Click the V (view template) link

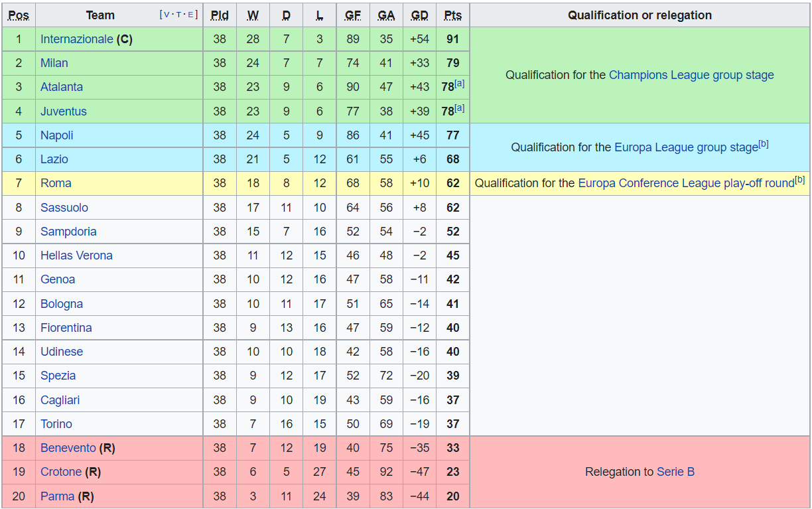165,15
